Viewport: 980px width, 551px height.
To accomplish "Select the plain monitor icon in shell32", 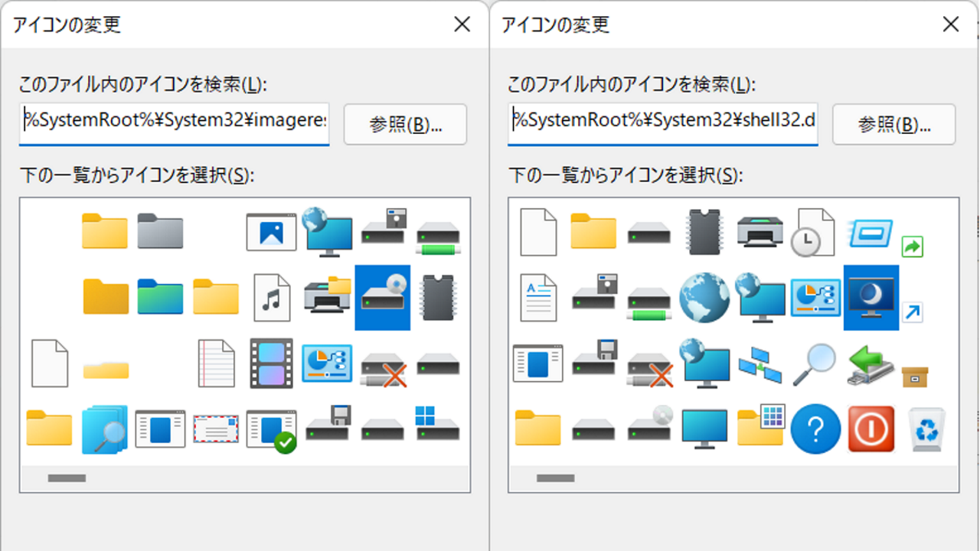I will pos(704,429).
